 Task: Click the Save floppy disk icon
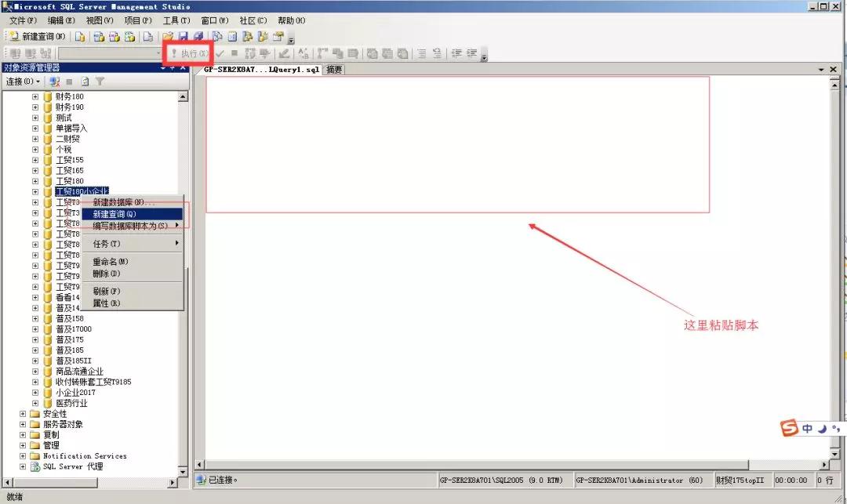[x=183, y=36]
